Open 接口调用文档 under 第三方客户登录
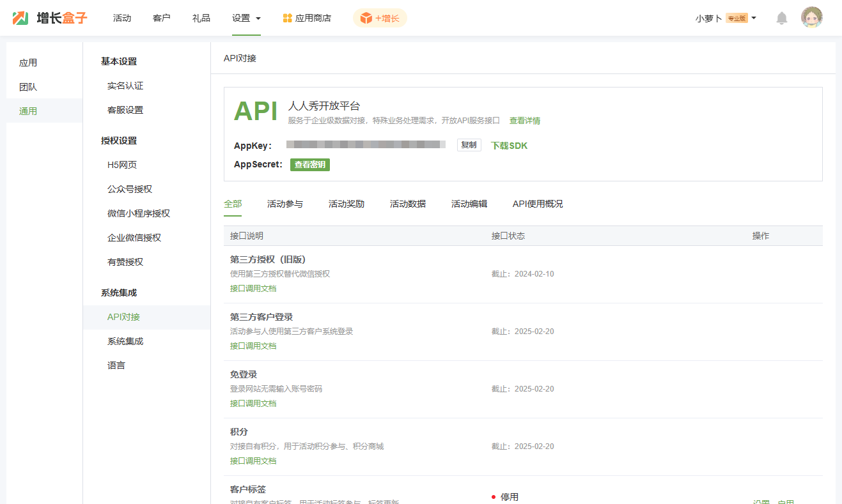This screenshot has width=842, height=504. click(253, 346)
